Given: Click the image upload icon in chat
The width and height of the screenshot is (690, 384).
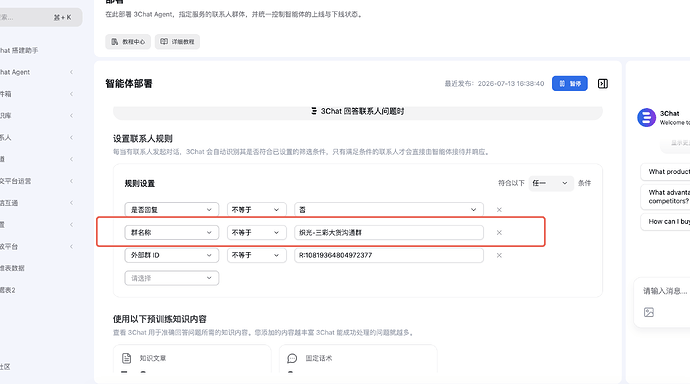Looking at the screenshot, I should pyautogui.click(x=649, y=312).
